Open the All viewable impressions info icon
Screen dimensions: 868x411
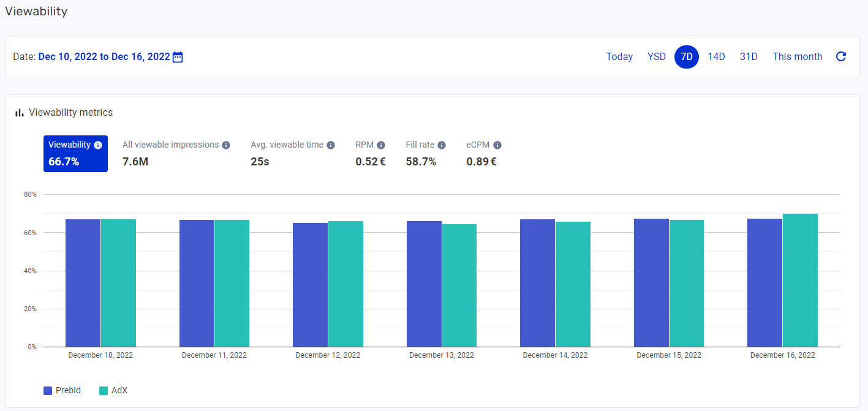(x=226, y=145)
